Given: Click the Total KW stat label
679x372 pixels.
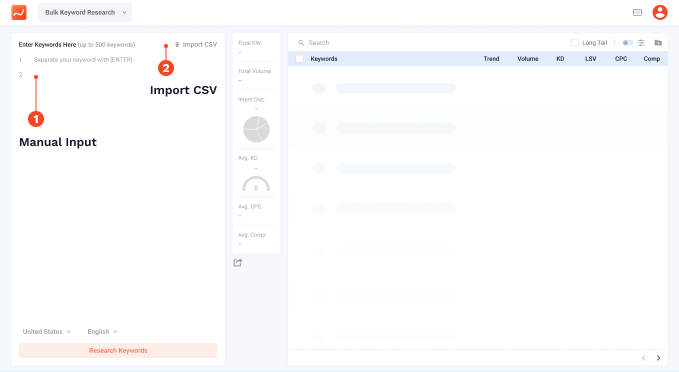Looking at the screenshot, I should click(x=249, y=43).
